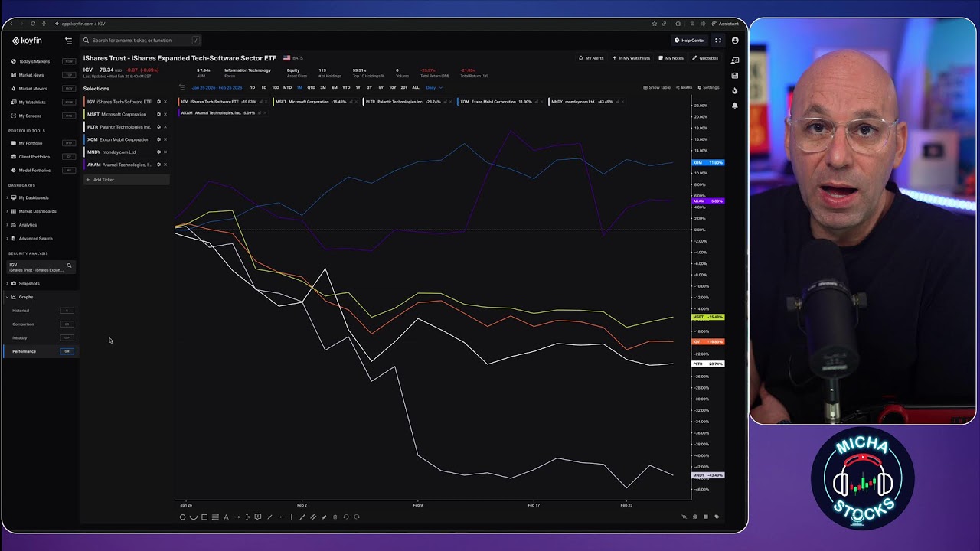980x551 pixels.
Task: Remove AKAM from selections
Action: coord(165,165)
